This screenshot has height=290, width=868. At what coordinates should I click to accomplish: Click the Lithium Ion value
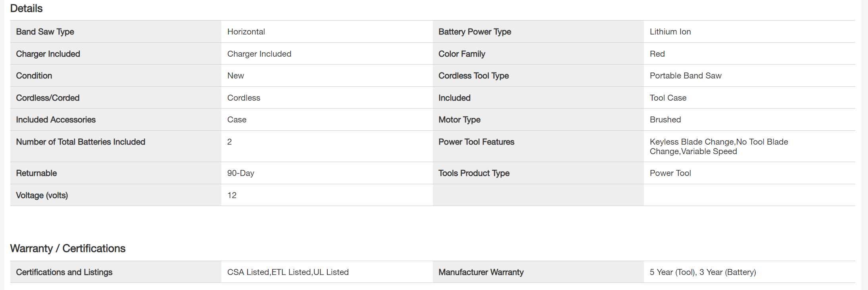670,32
